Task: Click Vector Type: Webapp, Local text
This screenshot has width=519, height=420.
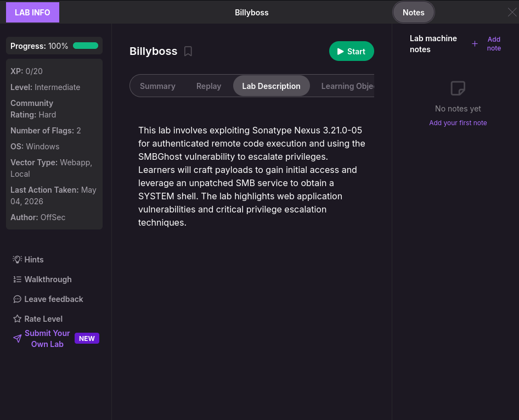Action: point(52,168)
